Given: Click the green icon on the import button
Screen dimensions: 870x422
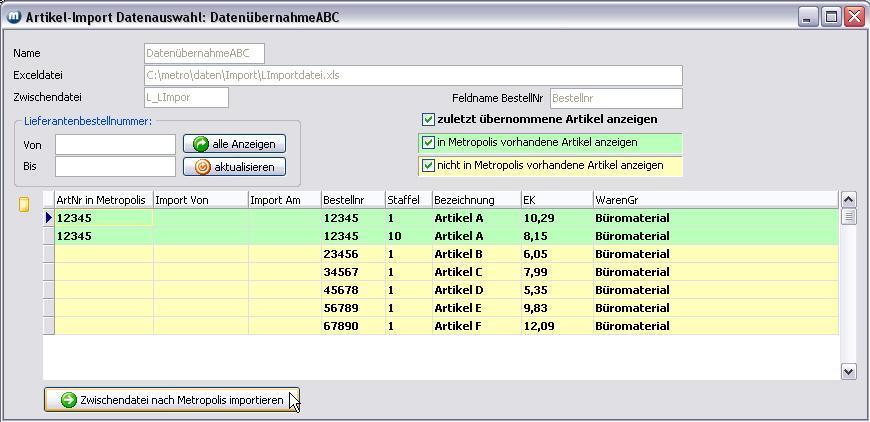Looking at the screenshot, I should point(68,400).
